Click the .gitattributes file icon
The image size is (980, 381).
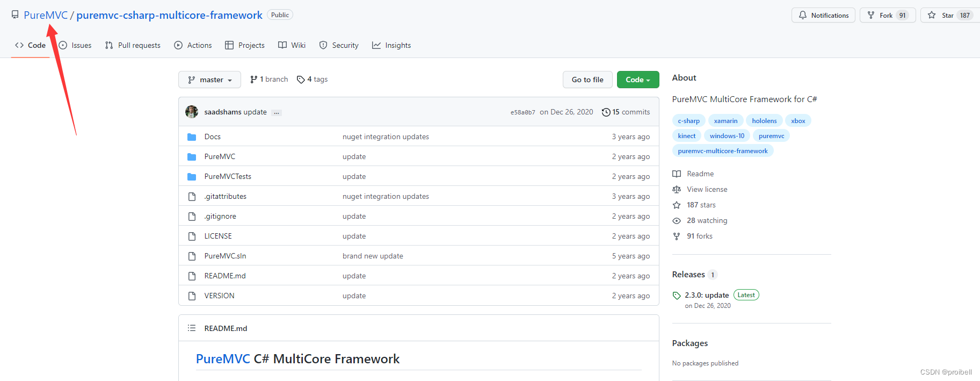(x=192, y=196)
